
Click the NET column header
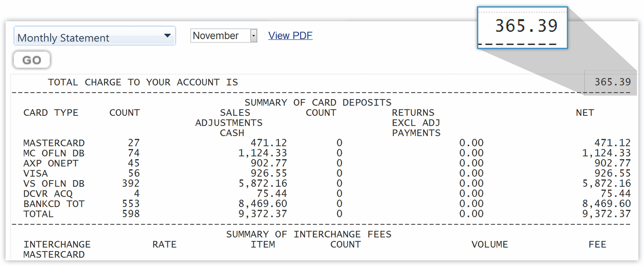tap(585, 113)
